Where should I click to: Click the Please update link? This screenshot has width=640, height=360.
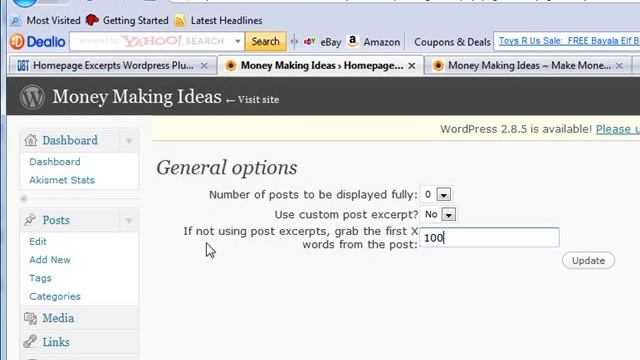tap(618, 129)
